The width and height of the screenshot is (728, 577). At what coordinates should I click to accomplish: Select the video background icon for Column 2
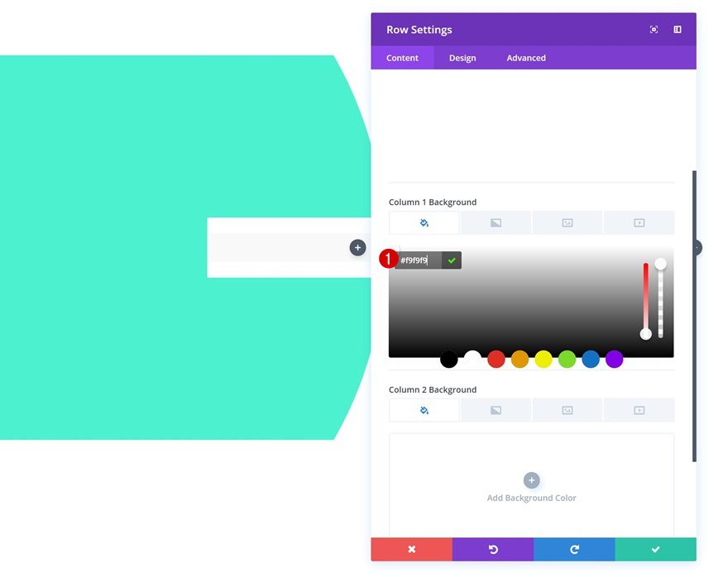[x=639, y=409]
